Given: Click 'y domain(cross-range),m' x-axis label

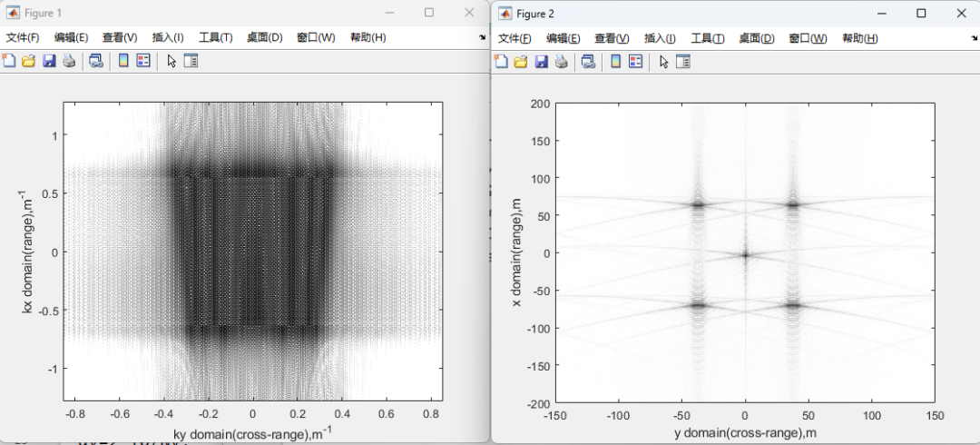Looking at the screenshot, I should [x=745, y=433].
